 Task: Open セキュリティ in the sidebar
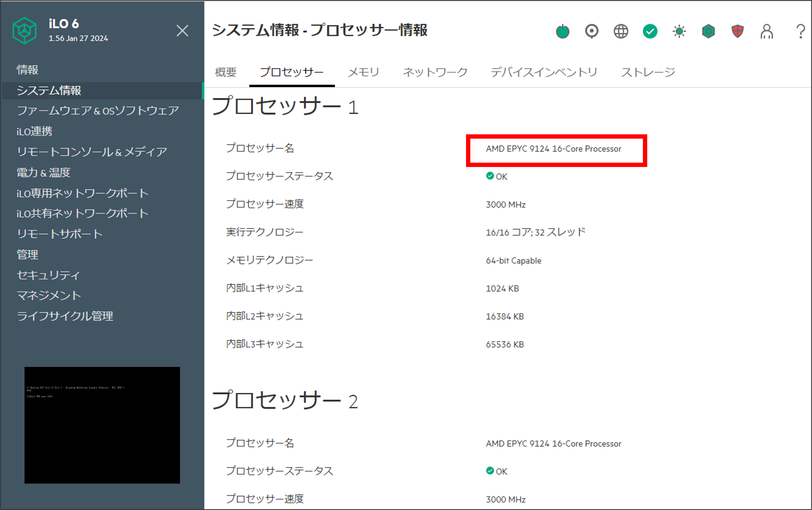[x=48, y=275]
